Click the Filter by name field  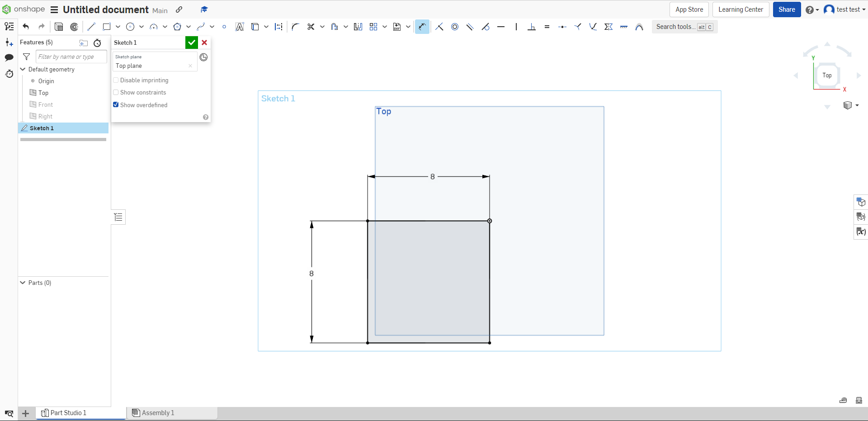[x=71, y=57]
